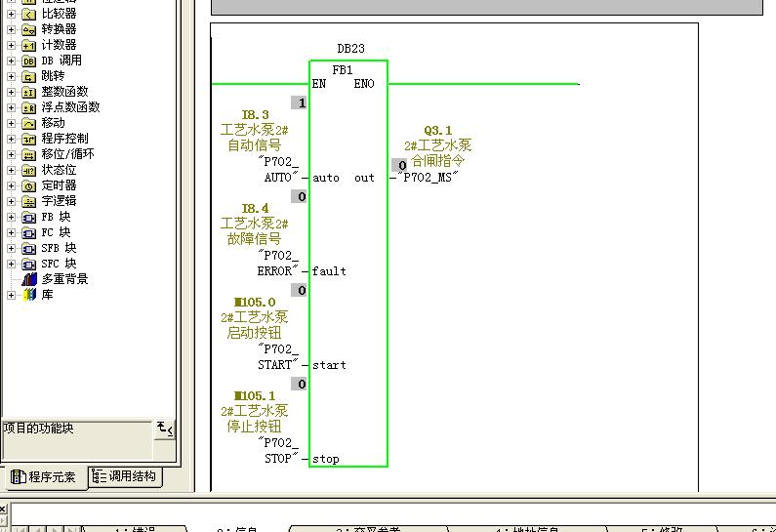The width and height of the screenshot is (776, 532).
Task: Switch to the 调用结构 tab
Action: pyautogui.click(x=125, y=476)
